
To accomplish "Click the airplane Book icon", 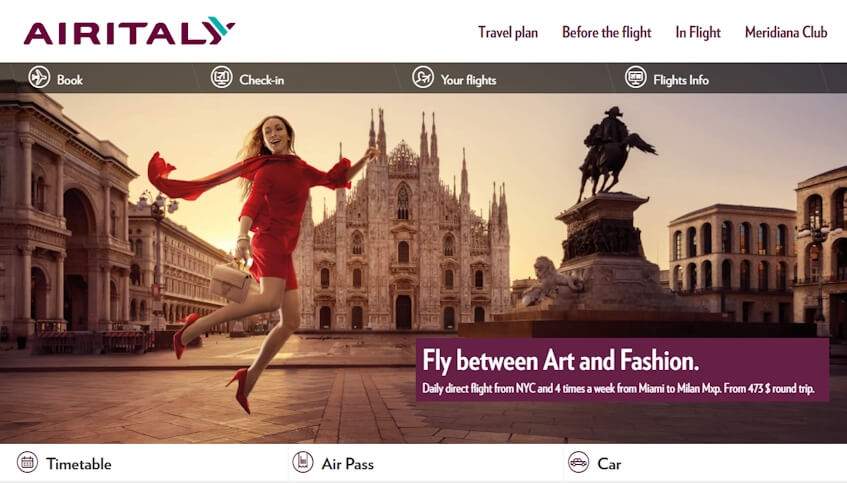I will 39,77.
